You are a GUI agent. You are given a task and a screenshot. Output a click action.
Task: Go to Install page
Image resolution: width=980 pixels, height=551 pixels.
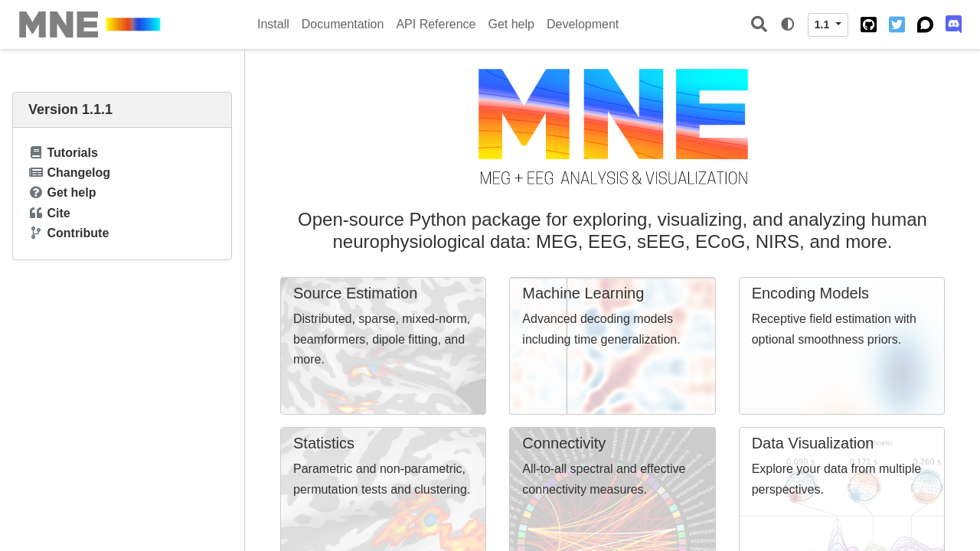point(273,24)
